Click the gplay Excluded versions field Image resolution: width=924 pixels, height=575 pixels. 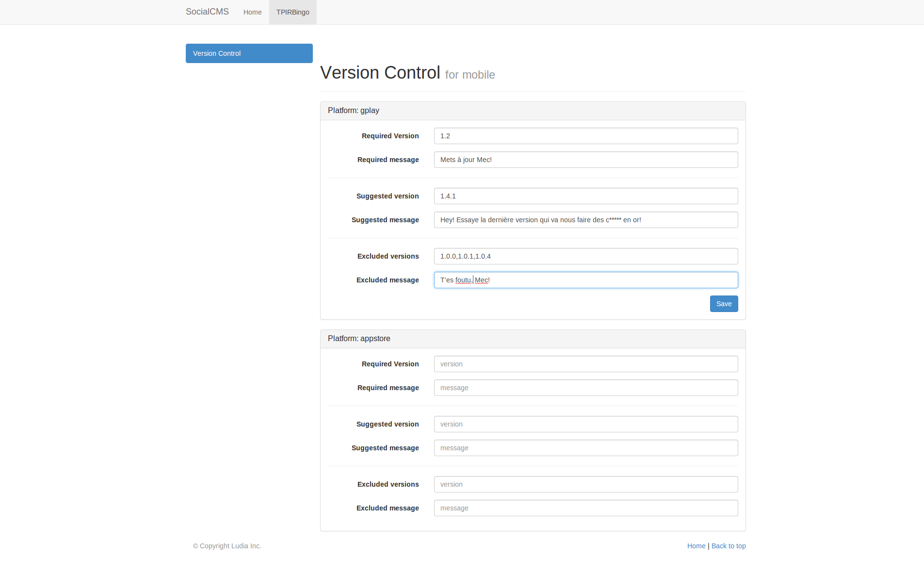coord(585,256)
